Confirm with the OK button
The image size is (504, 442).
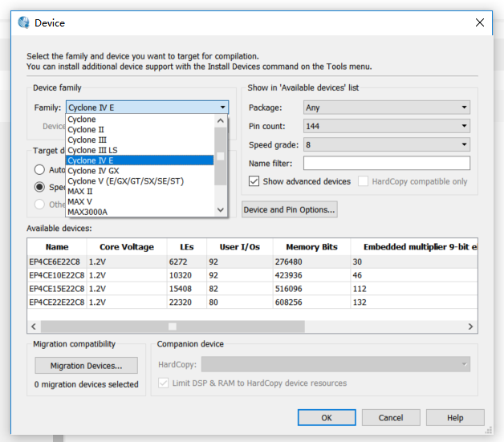[327, 418]
